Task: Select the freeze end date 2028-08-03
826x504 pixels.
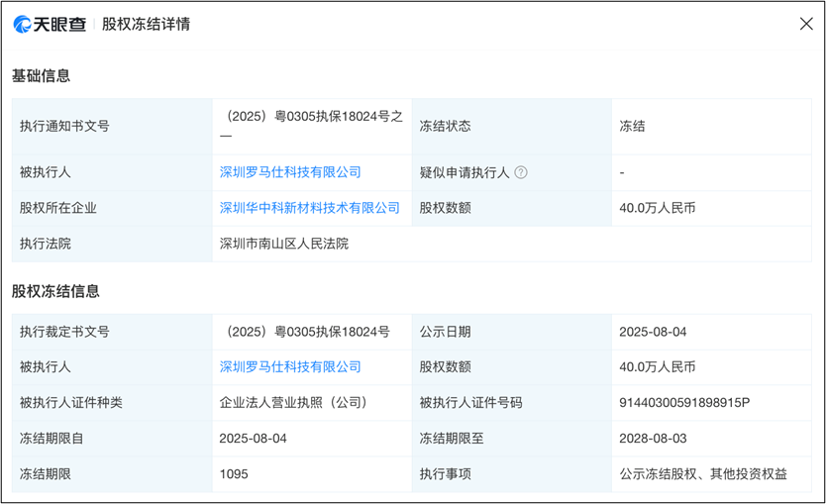Action: tap(653, 439)
